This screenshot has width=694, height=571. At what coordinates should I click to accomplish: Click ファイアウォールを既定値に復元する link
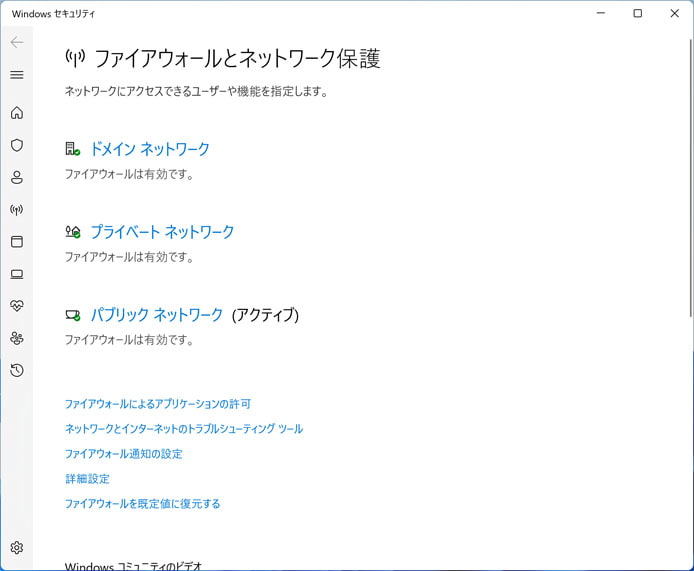click(x=143, y=504)
